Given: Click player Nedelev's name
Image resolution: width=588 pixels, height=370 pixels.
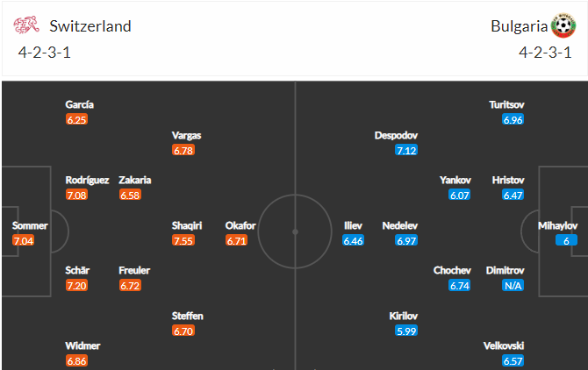Looking at the screenshot, I should click(399, 226).
